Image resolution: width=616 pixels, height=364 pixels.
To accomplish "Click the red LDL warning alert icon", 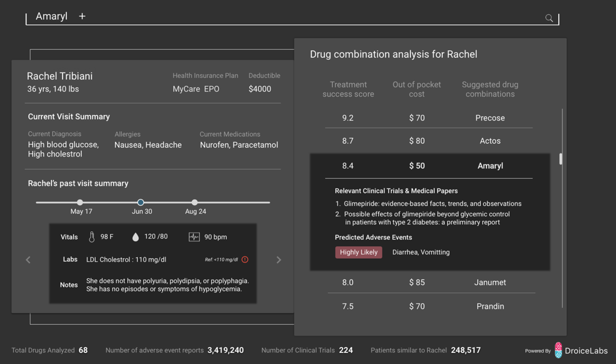I will tap(245, 260).
